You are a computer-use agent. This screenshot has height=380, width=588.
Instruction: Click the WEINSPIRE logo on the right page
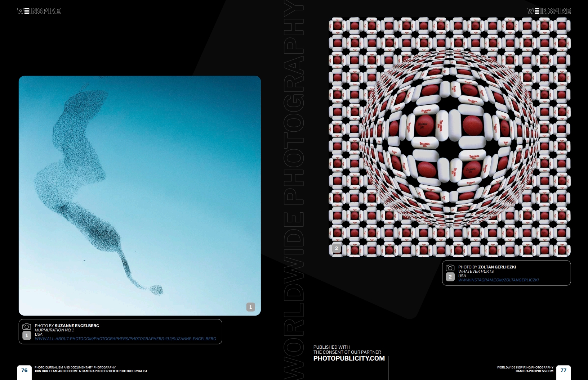[x=549, y=11]
